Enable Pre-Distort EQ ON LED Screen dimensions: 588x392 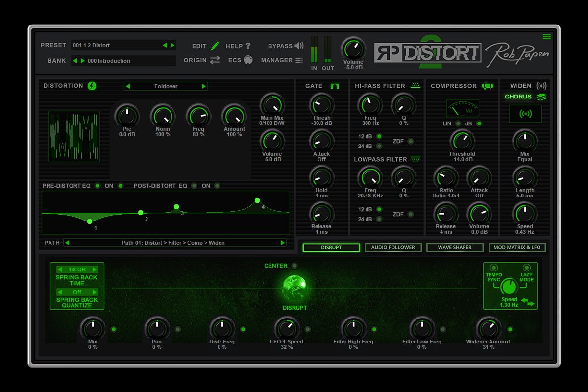[x=120, y=186]
